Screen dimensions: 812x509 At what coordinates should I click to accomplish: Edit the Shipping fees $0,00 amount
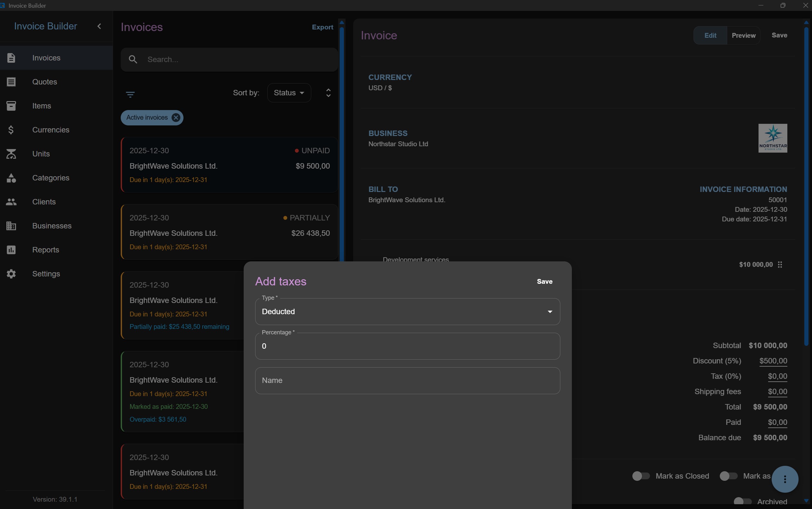(778, 392)
